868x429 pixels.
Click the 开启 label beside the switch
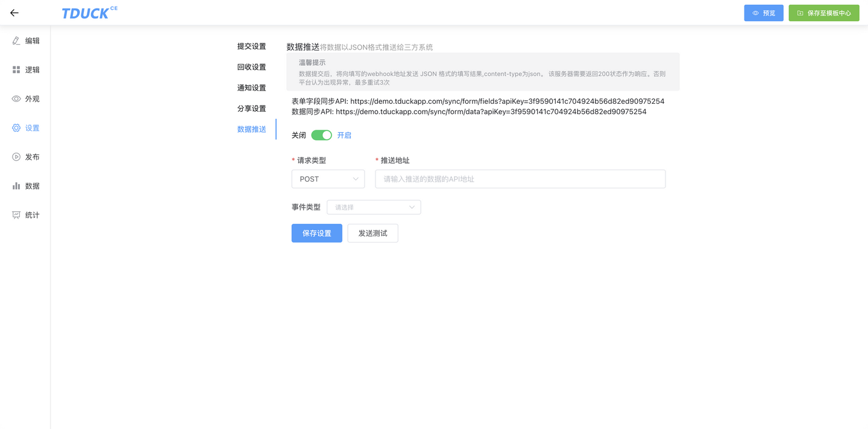pos(344,135)
